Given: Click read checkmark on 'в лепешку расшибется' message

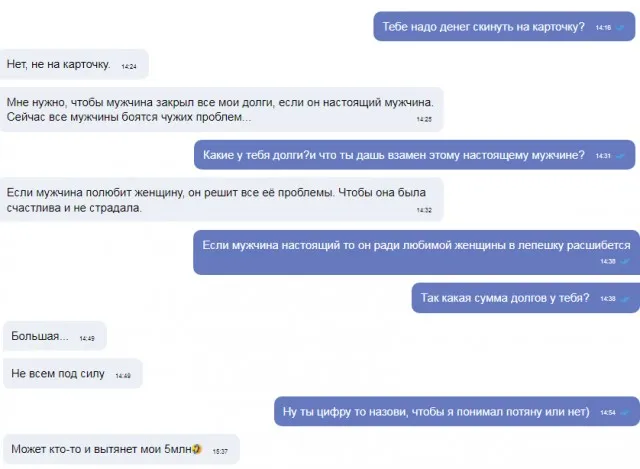Looking at the screenshot, I should pos(625,261).
